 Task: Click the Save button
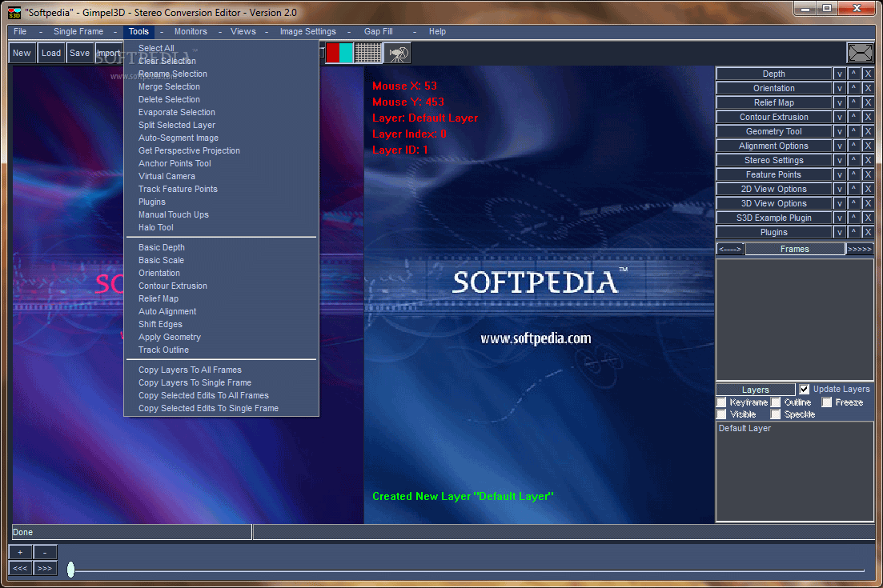coord(79,53)
